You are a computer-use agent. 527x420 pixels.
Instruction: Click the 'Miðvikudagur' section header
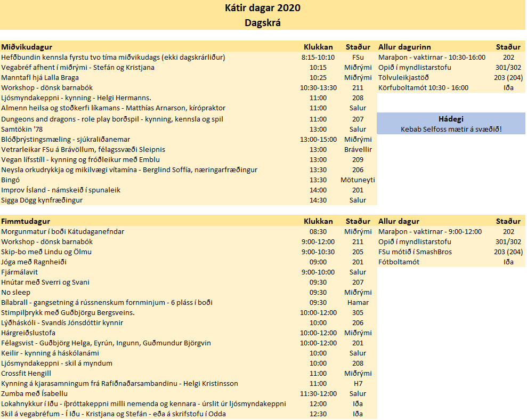27,47
